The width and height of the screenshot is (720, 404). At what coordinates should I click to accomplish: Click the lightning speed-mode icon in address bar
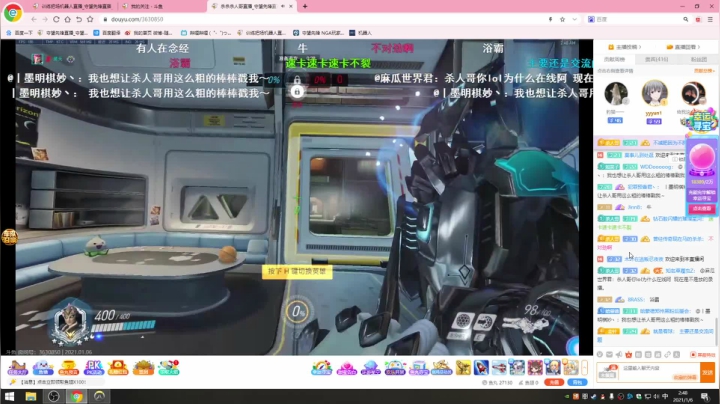point(550,19)
